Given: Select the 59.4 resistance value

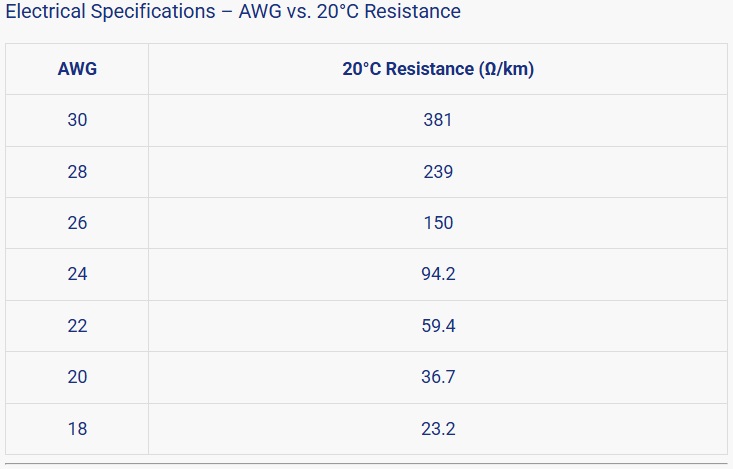Looking at the screenshot, I should [x=438, y=326].
